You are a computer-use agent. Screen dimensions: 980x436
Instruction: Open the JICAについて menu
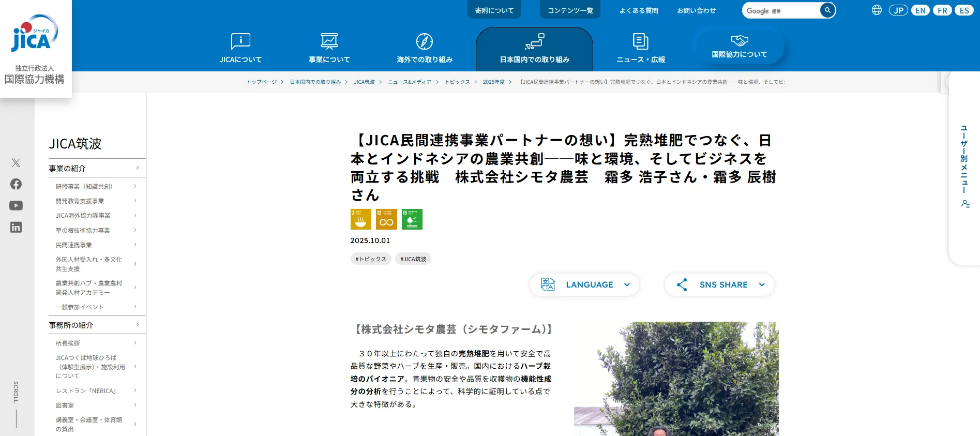(240, 49)
